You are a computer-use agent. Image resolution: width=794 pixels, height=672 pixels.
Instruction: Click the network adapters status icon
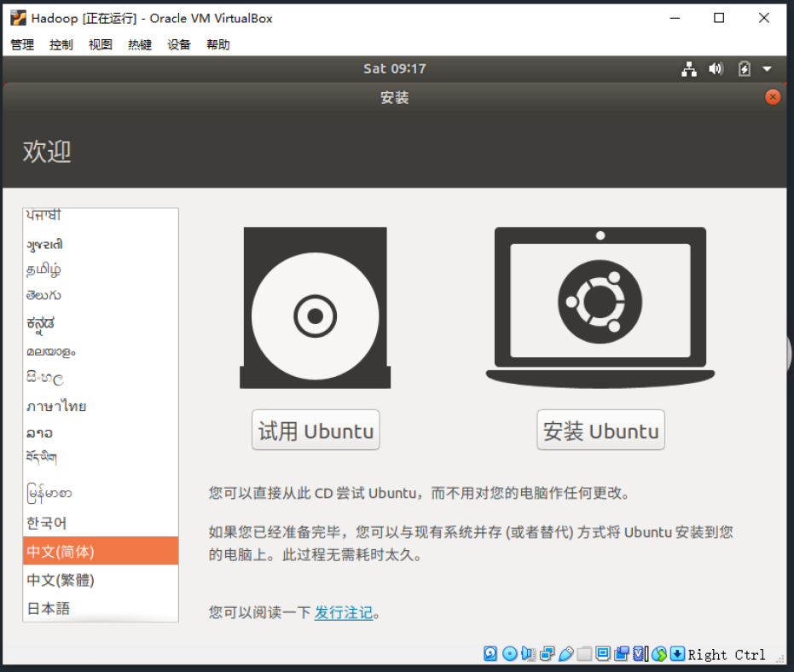point(547,654)
